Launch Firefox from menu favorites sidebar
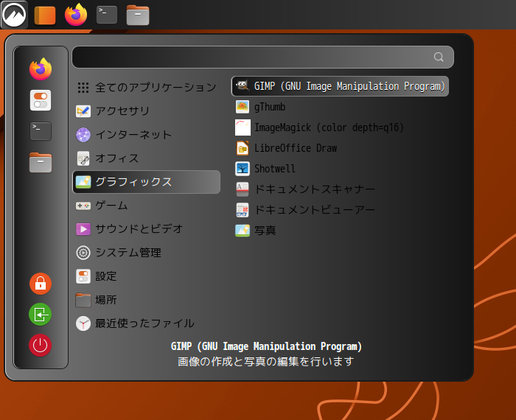Viewport: 516px width, 420px height. coord(41,69)
